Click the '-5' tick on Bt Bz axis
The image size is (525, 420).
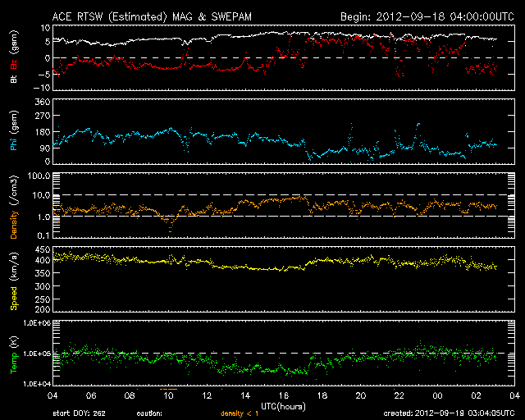[x=43, y=74]
